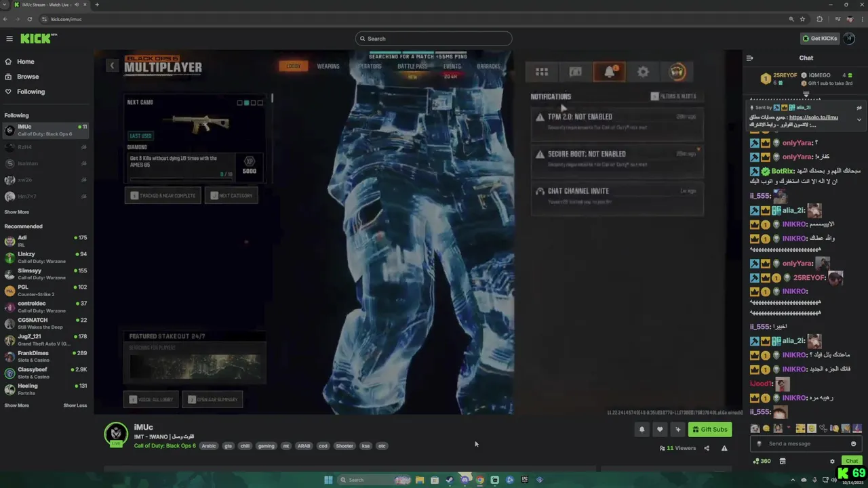Click report stream warning icon

724,448
